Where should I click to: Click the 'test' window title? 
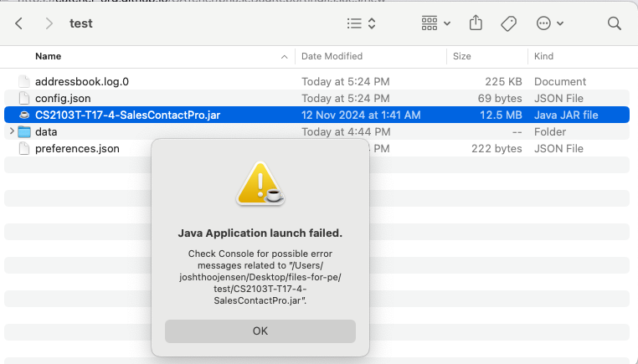[x=81, y=23]
